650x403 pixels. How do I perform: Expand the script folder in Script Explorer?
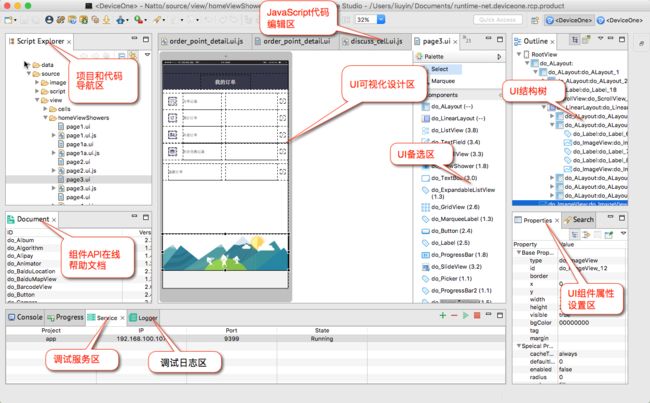(x=37, y=91)
